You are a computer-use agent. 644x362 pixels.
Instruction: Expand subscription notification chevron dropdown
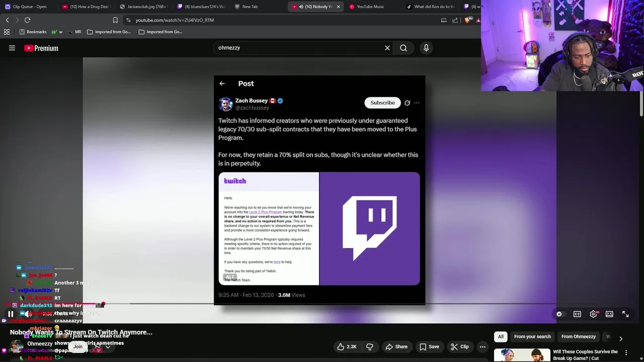click(x=108, y=346)
